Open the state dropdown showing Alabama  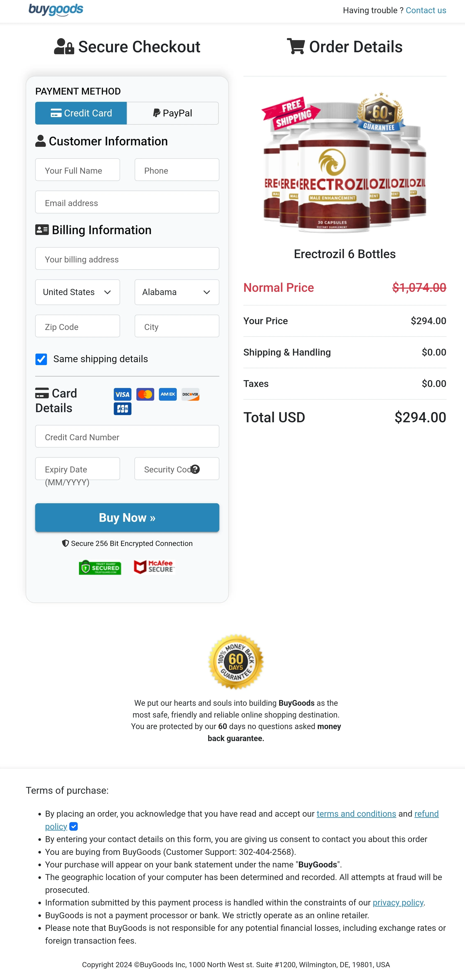click(176, 292)
